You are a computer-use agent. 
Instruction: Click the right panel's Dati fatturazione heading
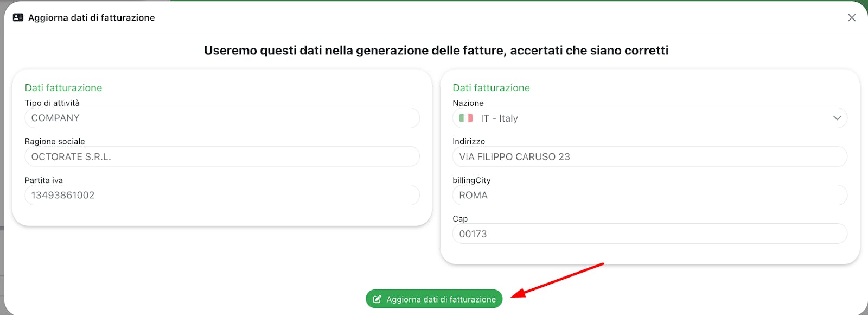tap(491, 88)
